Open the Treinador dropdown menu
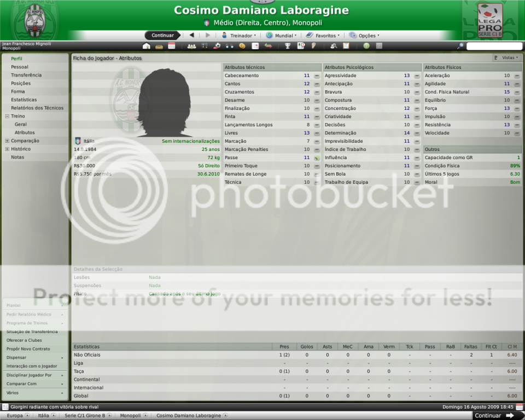Screen dimensions: 525x420 (x=240, y=36)
